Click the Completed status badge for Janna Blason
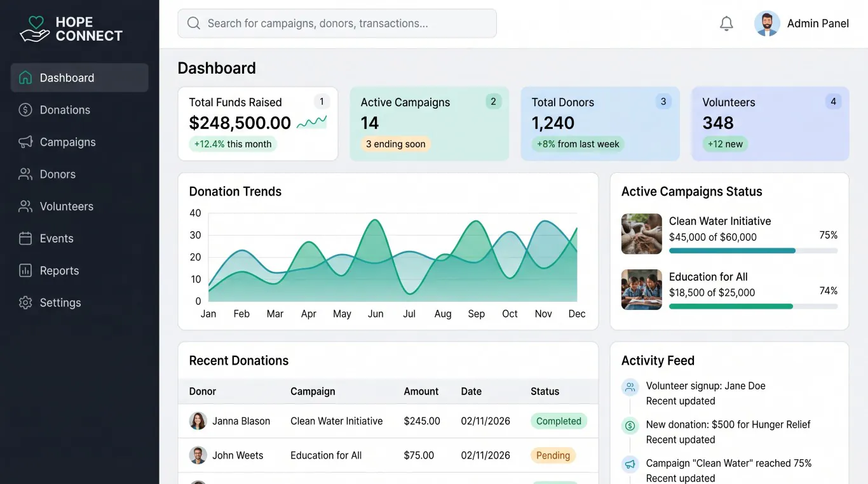 tap(559, 421)
